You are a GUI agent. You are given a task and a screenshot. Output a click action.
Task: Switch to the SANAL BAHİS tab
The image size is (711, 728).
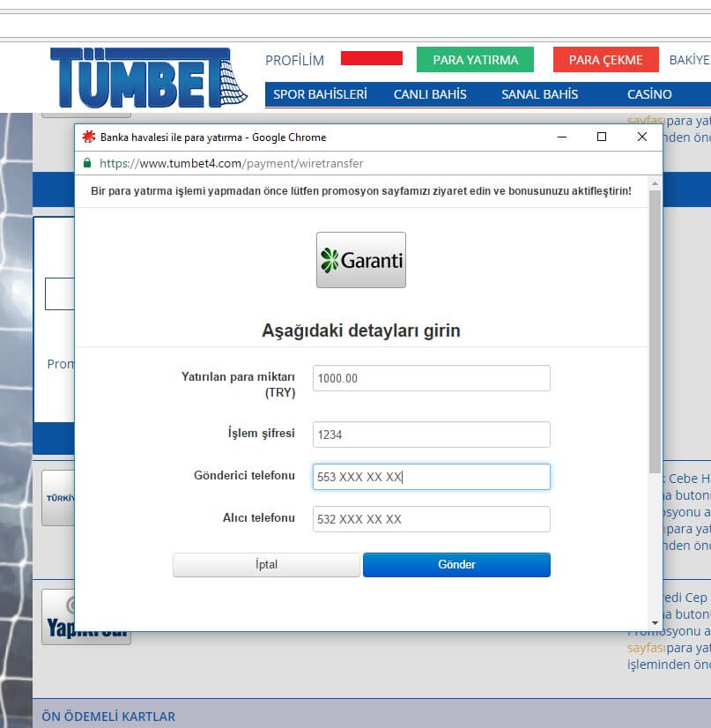tap(539, 94)
